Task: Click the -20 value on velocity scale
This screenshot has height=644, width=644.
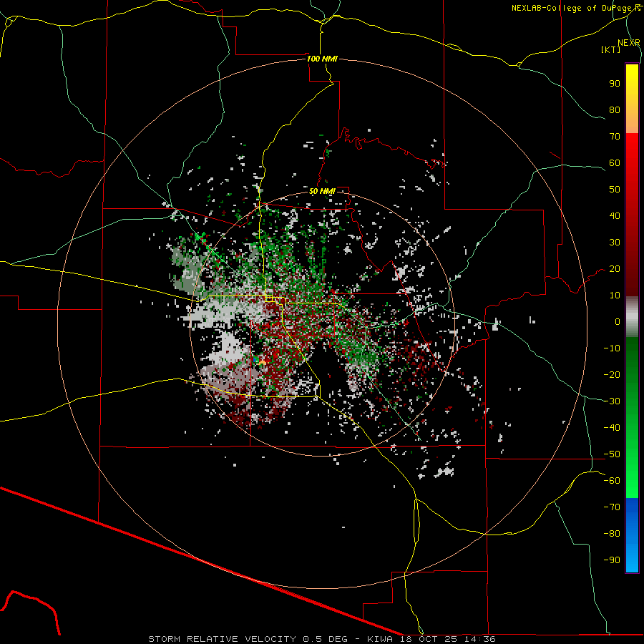Action: (612, 374)
